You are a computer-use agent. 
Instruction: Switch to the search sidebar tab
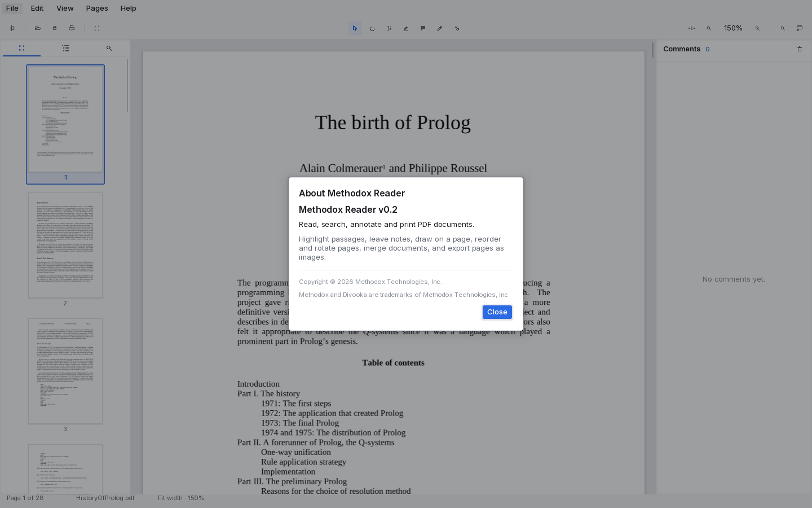coord(109,49)
